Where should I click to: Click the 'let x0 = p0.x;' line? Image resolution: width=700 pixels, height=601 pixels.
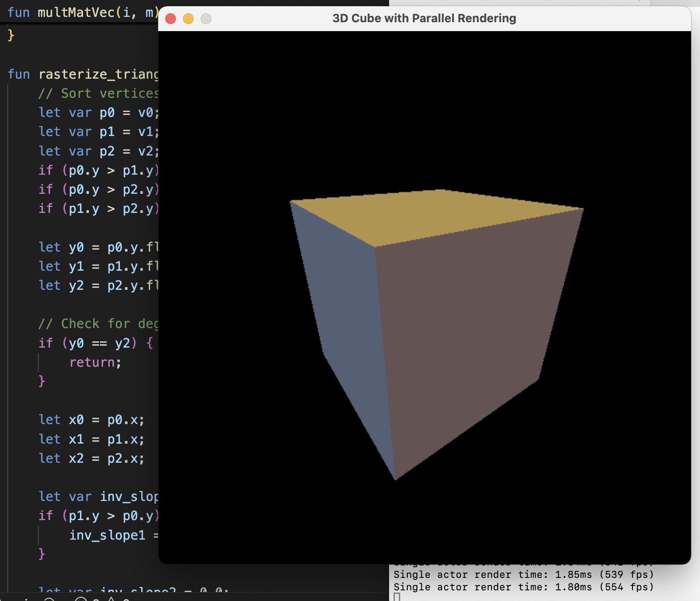coord(91,420)
